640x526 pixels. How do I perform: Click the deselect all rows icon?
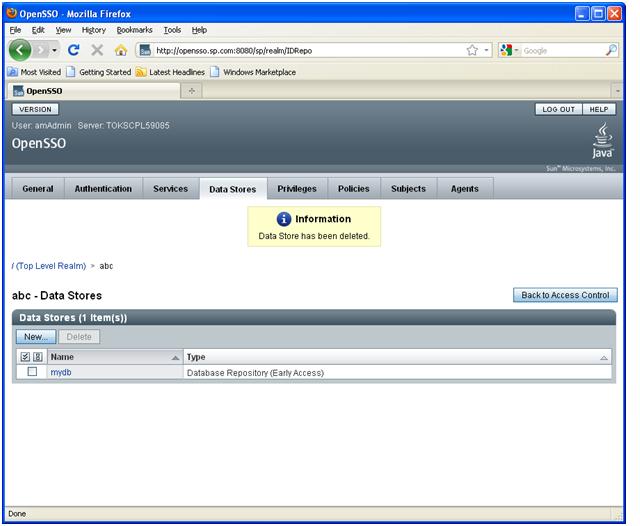[x=38, y=357]
